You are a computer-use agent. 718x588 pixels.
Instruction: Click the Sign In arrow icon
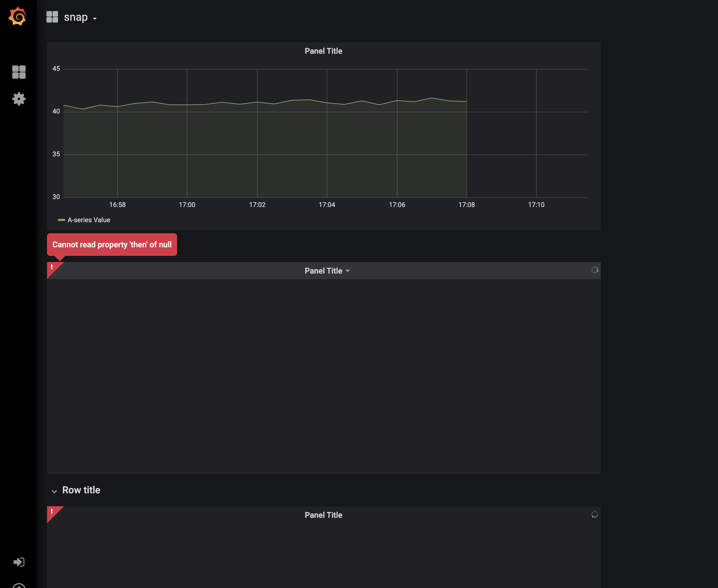click(19, 562)
